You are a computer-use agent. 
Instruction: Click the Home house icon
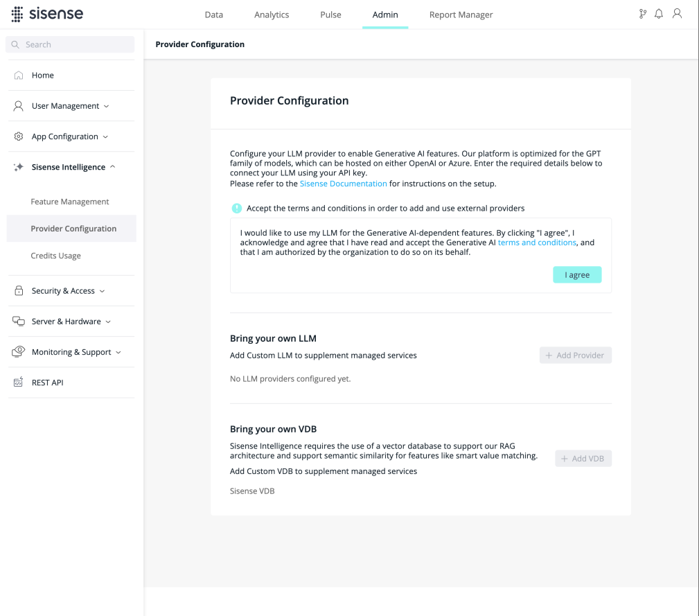(19, 76)
